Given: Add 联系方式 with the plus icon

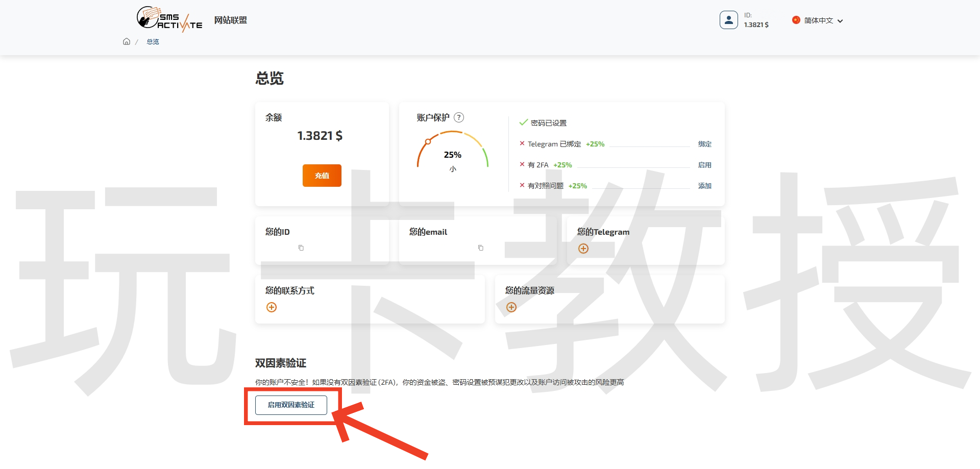Looking at the screenshot, I should 272,307.
